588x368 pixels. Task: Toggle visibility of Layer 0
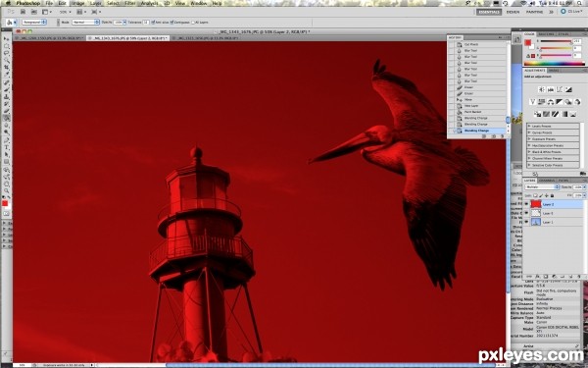[x=526, y=213]
